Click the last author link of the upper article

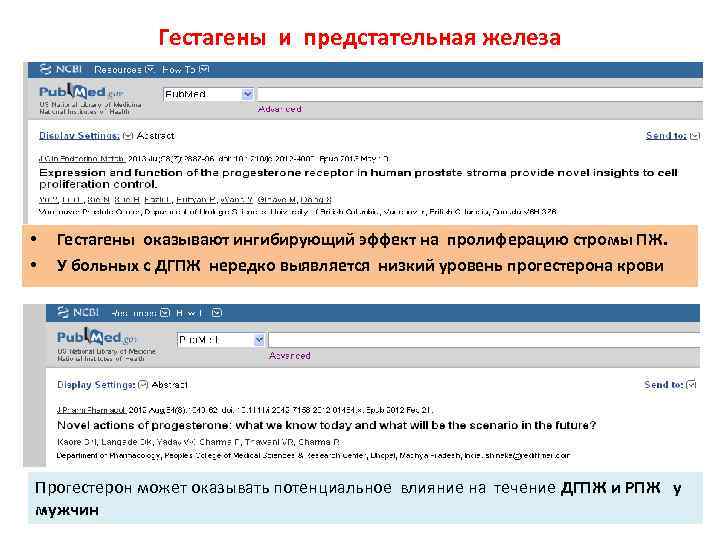315,200
